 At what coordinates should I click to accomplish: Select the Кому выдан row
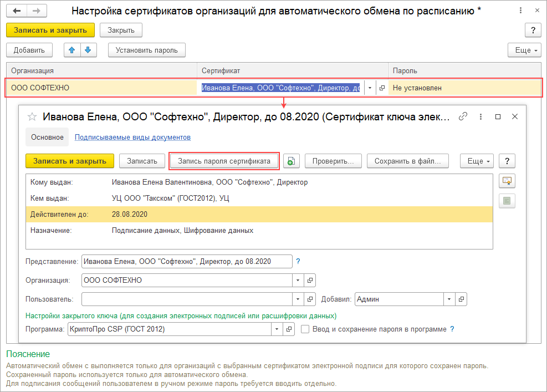click(259, 182)
